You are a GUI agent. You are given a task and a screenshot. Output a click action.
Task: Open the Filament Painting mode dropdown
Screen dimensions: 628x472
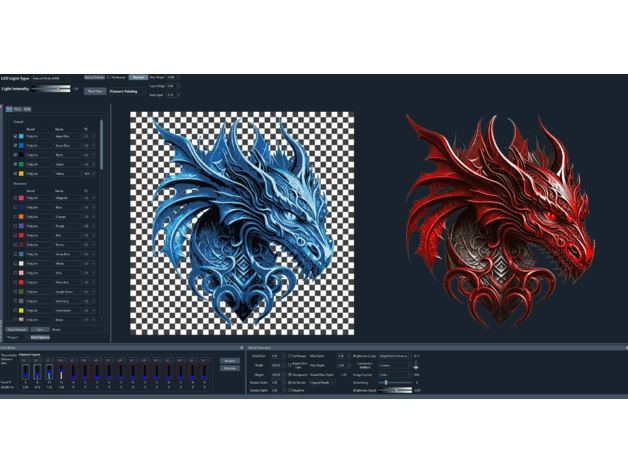point(127,91)
